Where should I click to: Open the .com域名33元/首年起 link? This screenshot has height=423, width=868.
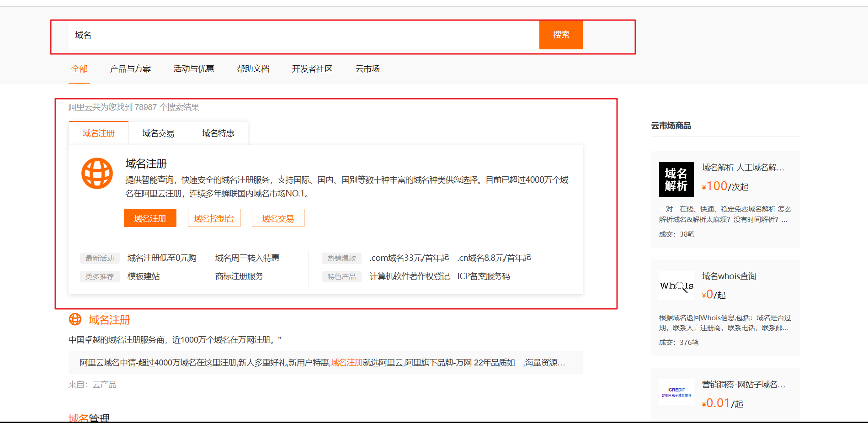(409, 258)
